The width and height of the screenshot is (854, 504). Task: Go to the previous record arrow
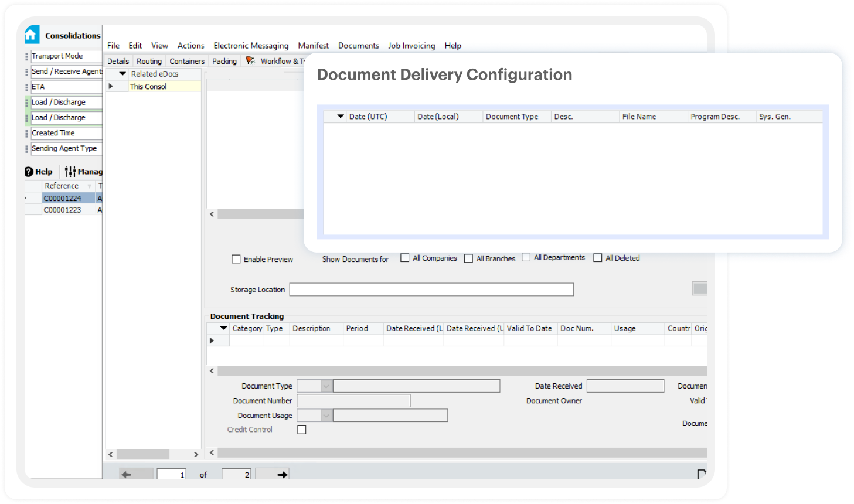[127, 475]
